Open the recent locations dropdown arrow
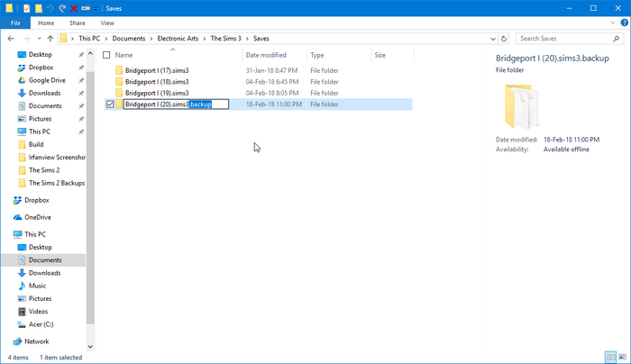631x364 pixels. pos(39,39)
